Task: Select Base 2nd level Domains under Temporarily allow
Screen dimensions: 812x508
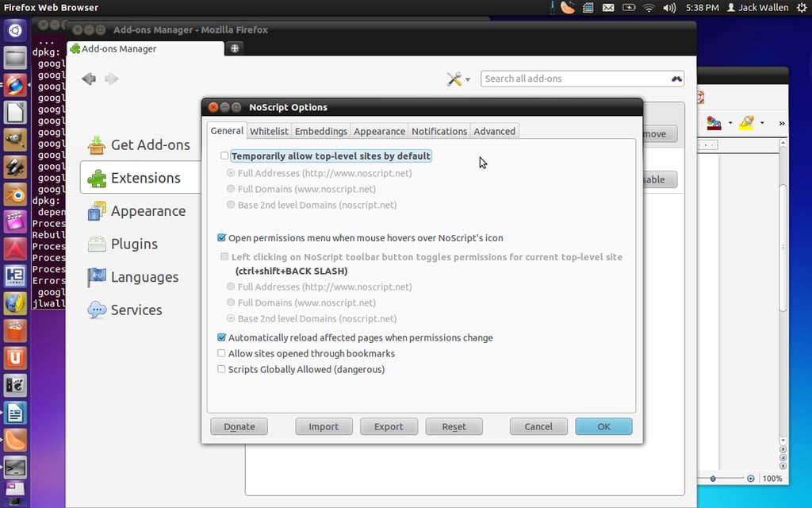Action: click(x=231, y=205)
